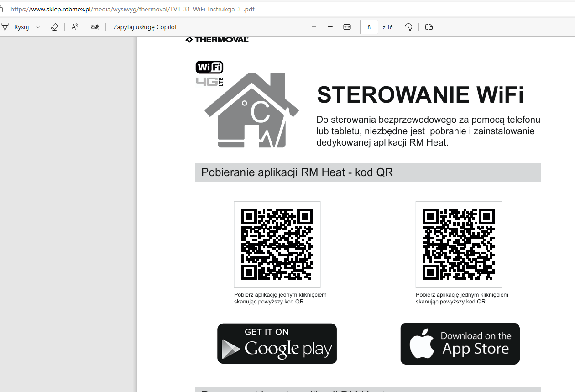Expand the Rysuj pen options dropdown
The image size is (575, 392).
click(38, 27)
